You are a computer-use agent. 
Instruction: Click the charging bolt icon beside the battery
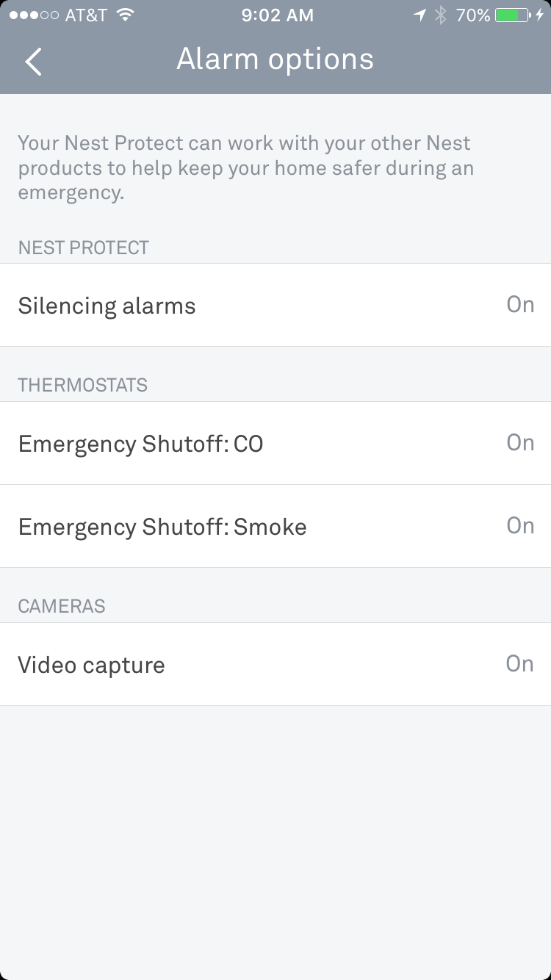point(540,15)
